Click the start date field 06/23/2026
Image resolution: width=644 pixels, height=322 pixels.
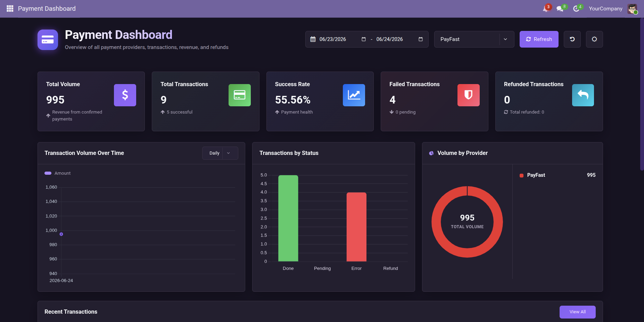pos(333,39)
